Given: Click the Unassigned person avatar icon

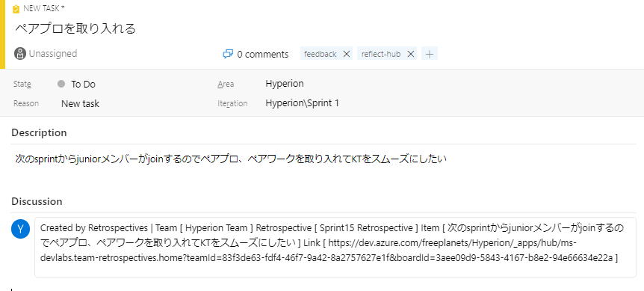Looking at the screenshot, I should coord(19,53).
